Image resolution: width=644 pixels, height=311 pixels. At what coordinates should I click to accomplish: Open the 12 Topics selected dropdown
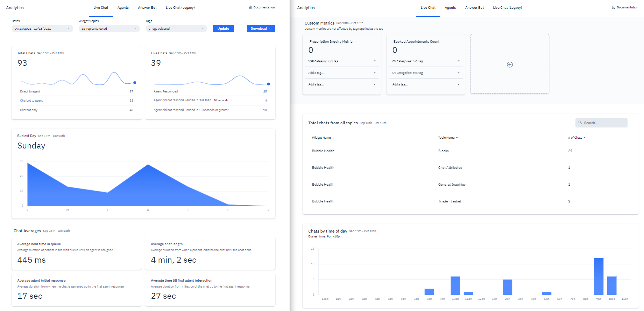tap(109, 29)
